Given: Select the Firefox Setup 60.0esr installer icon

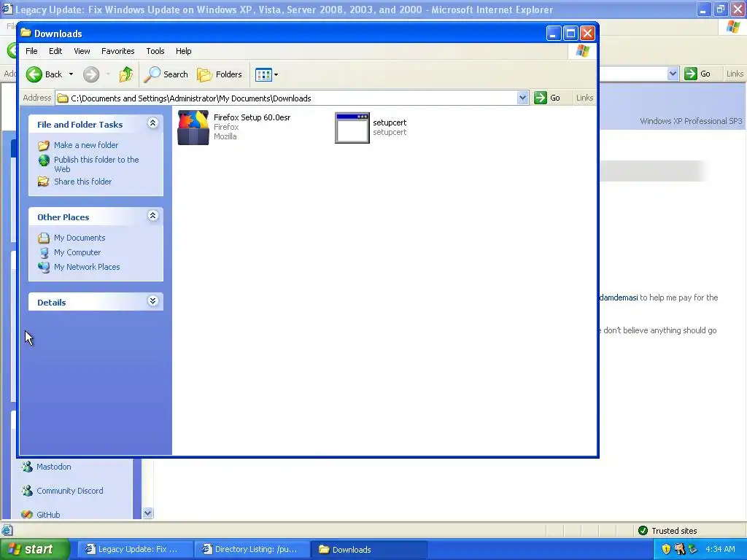Looking at the screenshot, I should point(193,127).
